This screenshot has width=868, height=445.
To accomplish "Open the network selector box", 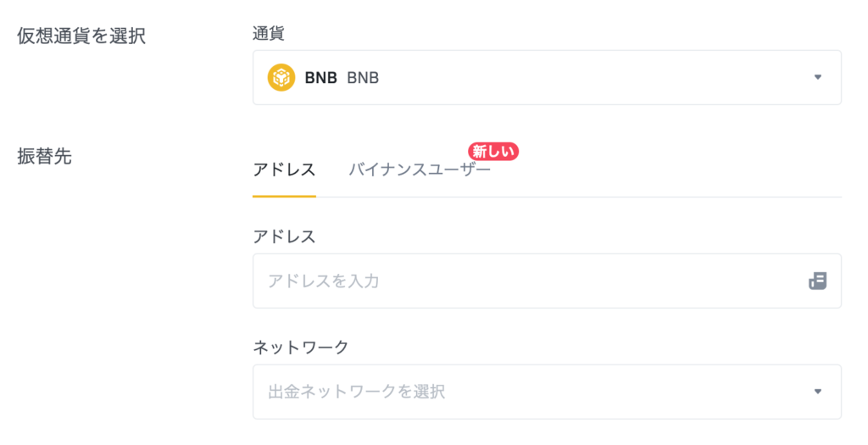I will pos(547,392).
